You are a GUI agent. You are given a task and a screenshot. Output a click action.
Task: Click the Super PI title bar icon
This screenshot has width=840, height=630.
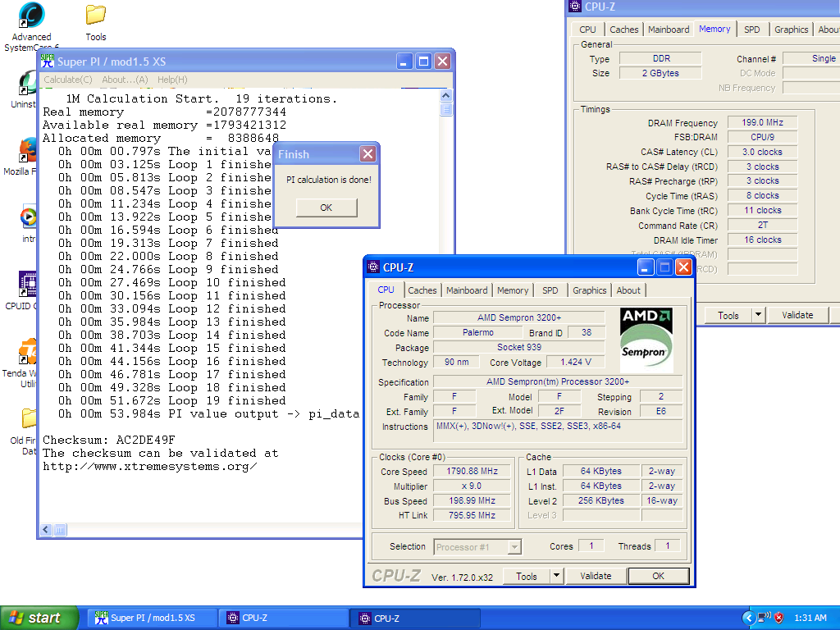[x=48, y=61]
